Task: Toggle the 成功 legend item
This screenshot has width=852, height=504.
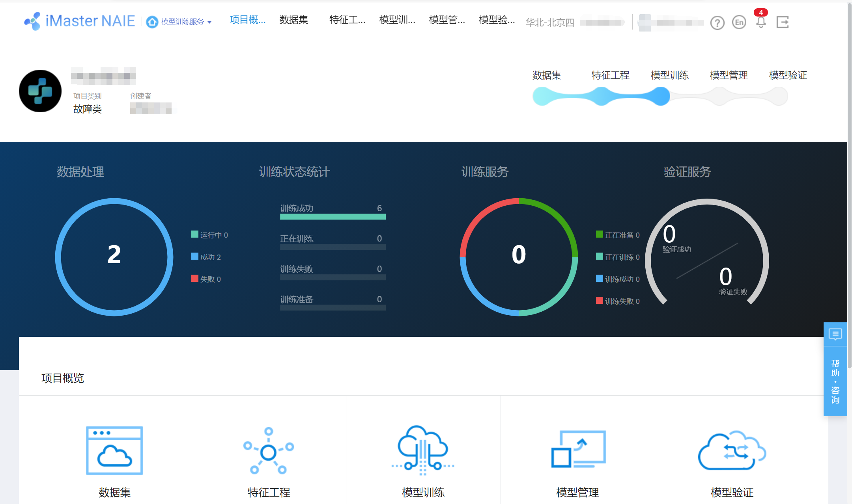Action: tap(207, 257)
